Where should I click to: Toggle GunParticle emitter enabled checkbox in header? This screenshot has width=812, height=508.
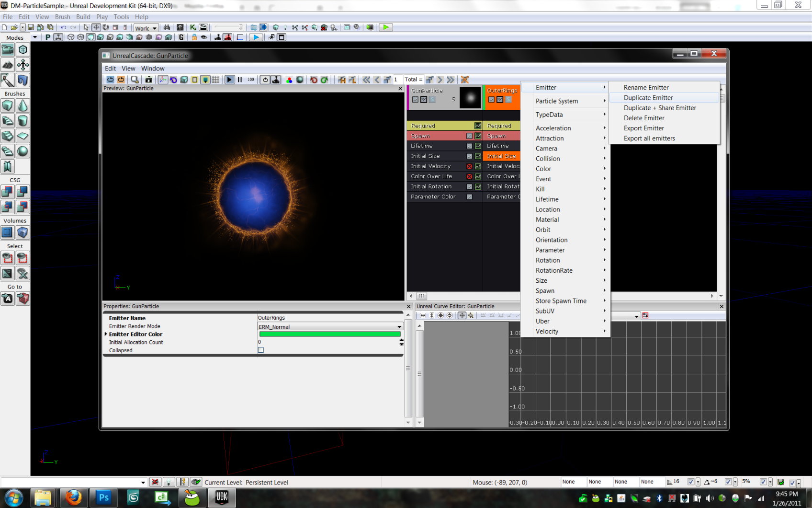point(415,100)
